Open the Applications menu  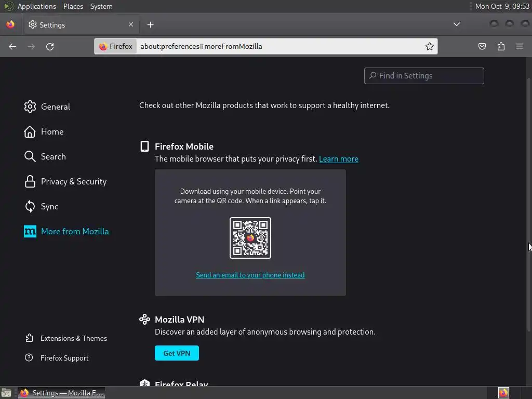pyautogui.click(x=37, y=6)
